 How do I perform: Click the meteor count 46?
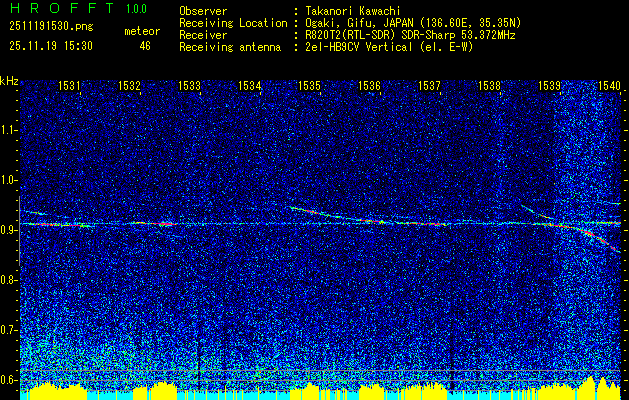pyautogui.click(x=145, y=46)
